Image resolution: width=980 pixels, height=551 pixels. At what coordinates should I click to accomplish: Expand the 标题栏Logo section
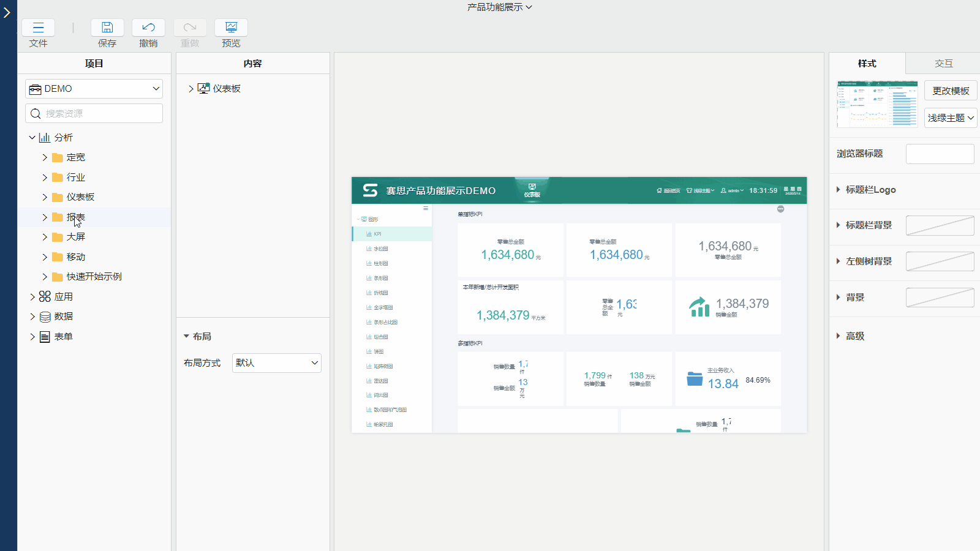pyautogui.click(x=839, y=190)
